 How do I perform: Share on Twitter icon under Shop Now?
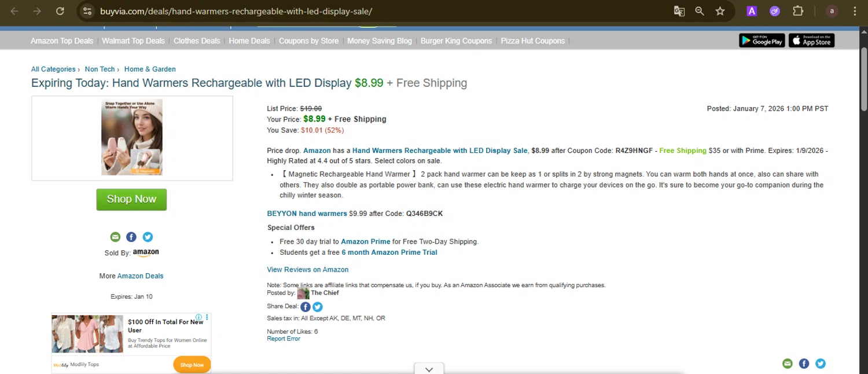click(x=148, y=237)
